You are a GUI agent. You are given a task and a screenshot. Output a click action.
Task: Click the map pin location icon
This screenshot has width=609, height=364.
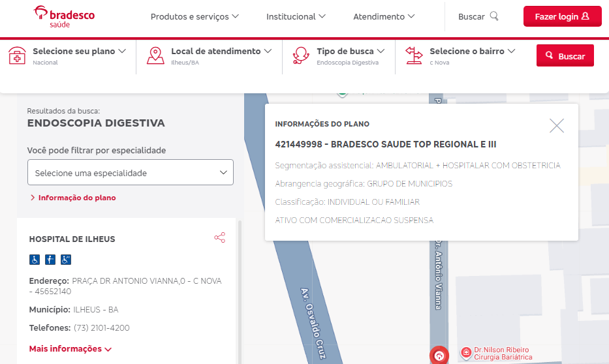click(155, 56)
